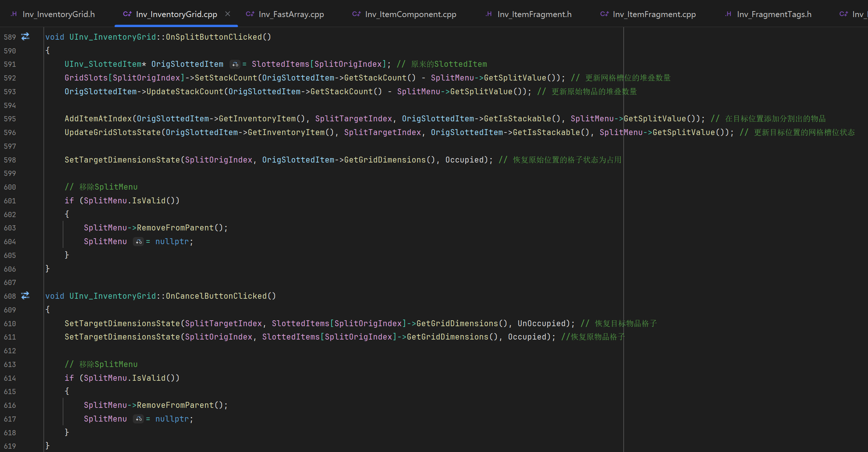868x452 pixels.
Task: Click header file icon on Inv_ItemFragment.h tab
Action: (x=489, y=14)
